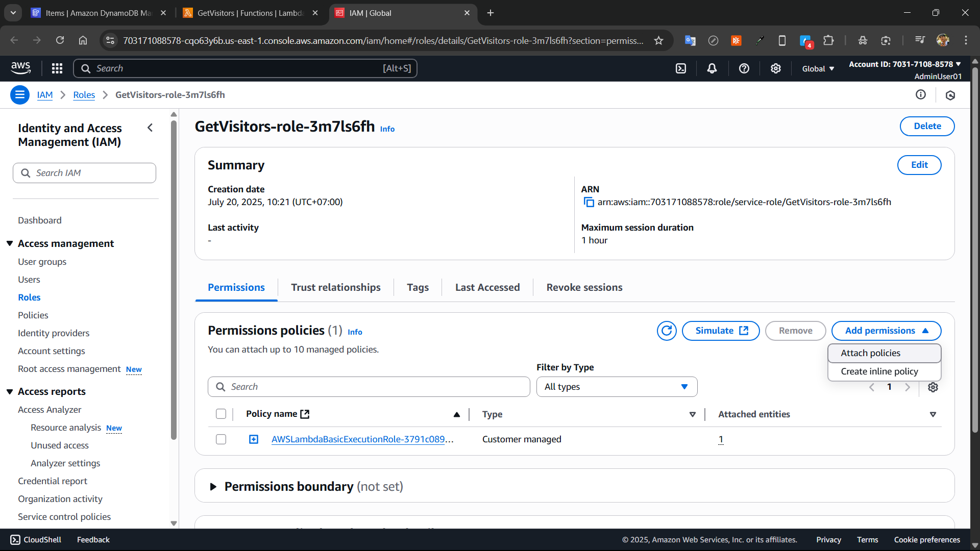980x551 pixels.
Task: Open the Filter by Type dropdown
Action: tap(617, 387)
